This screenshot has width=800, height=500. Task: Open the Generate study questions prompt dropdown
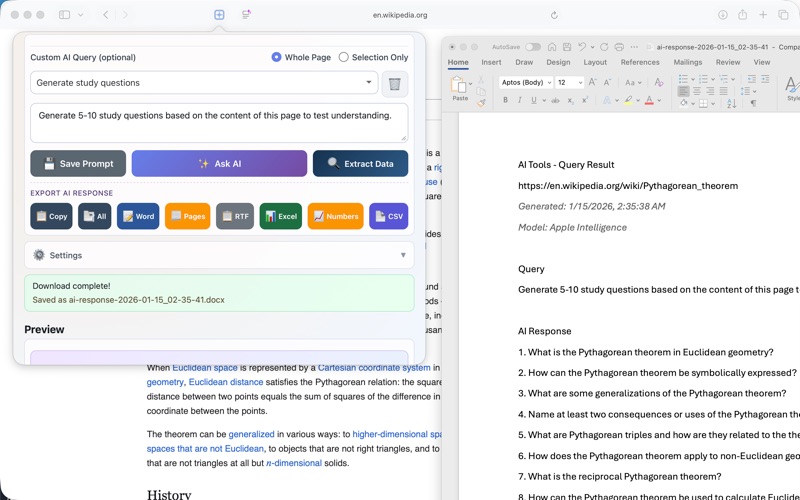tap(204, 83)
